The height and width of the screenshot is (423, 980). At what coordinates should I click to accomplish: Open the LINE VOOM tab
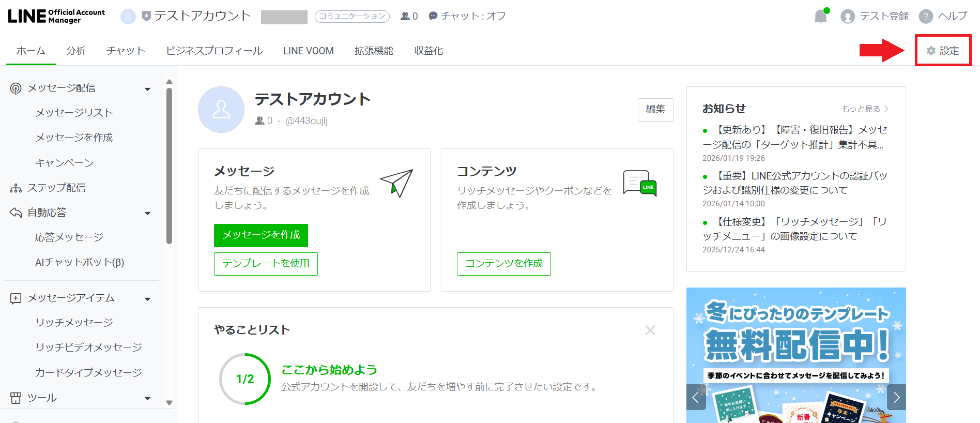click(308, 51)
